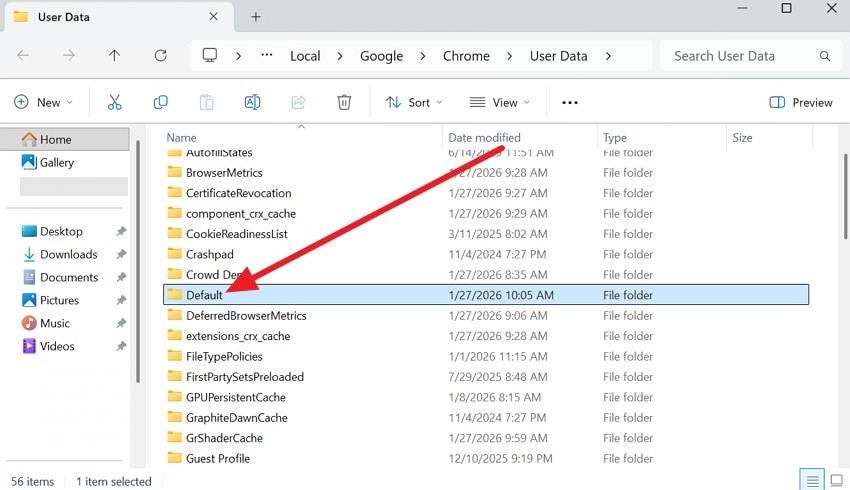Refresh the User Data folder
This screenshot has width=850, height=490.
pos(160,55)
